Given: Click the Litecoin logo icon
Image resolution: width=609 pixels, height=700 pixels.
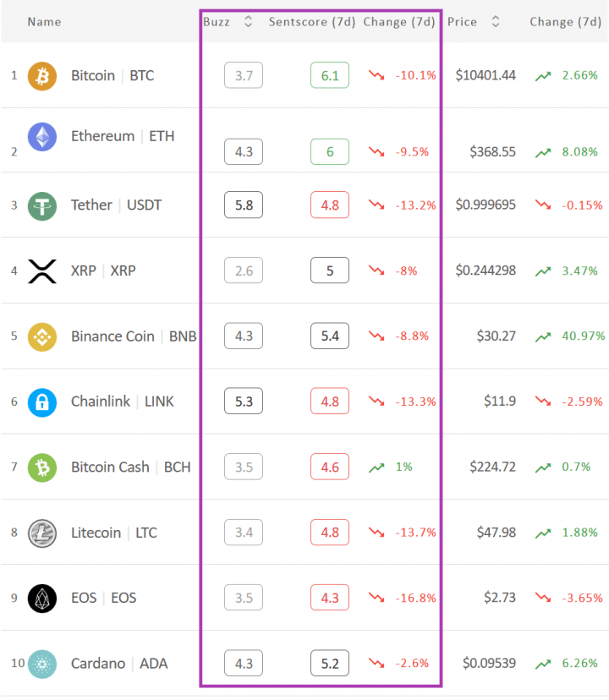Looking at the screenshot, I should click(41, 533).
